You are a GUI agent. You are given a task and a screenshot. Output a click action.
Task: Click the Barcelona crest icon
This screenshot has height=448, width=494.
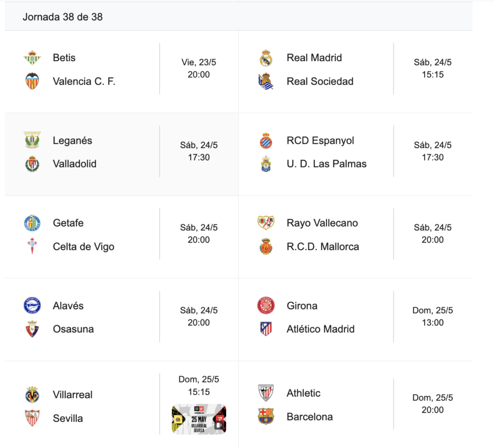point(266,416)
